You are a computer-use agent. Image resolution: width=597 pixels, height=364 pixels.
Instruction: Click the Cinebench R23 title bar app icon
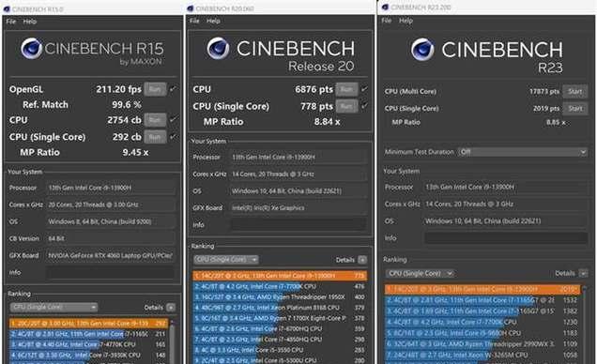pyautogui.click(x=385, y=7)
